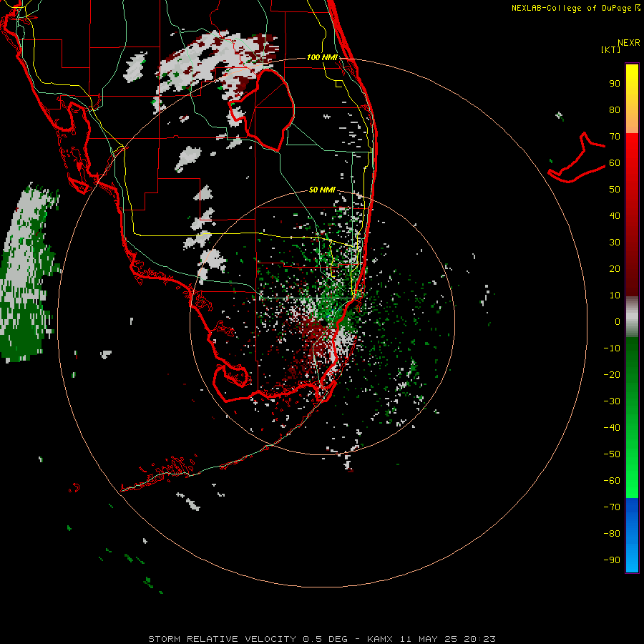Click the 70 value on the scale
This screenshot has width=644, height=644.
(x=615, y=137)
